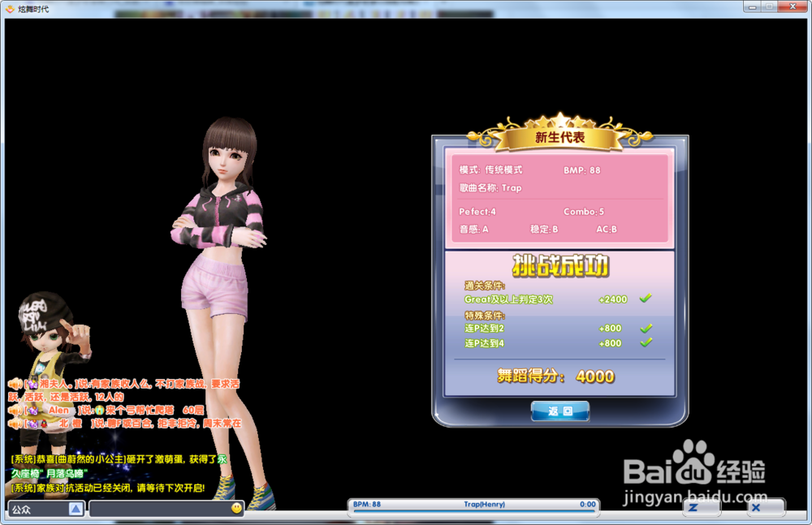
Task: Click the AC:B rating
Action: [607, 230]
